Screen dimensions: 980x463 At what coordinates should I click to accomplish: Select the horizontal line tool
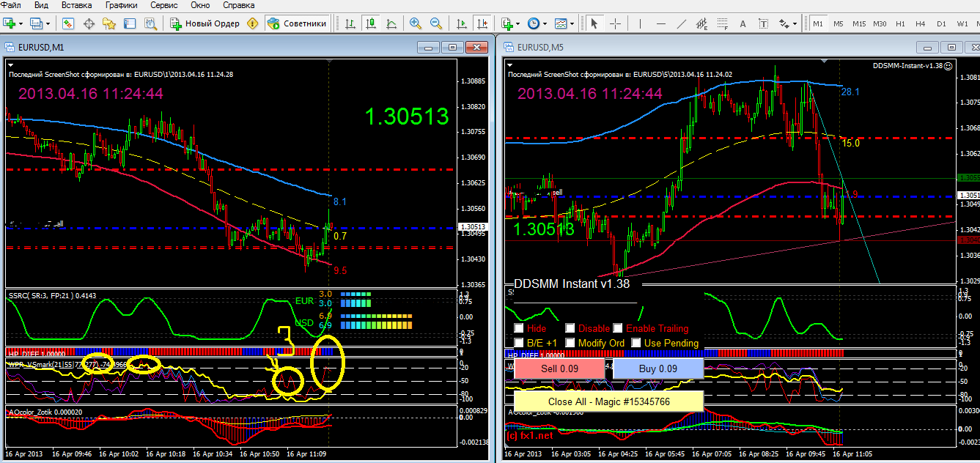click(660, 23)
